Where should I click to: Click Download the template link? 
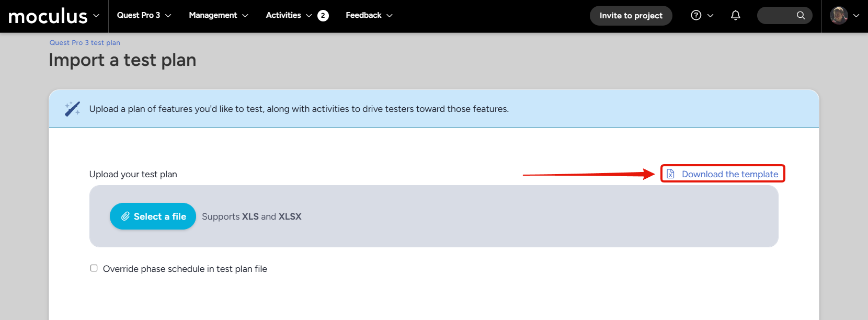(730, 174)
